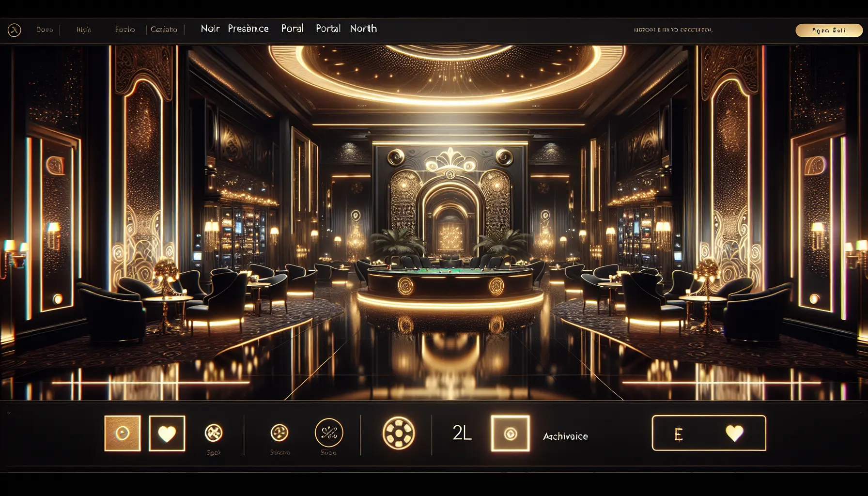Viewport: 868px width, 496px height.
Task: Open the Coniabo menu entry at top left
Action: pos(164,29)
